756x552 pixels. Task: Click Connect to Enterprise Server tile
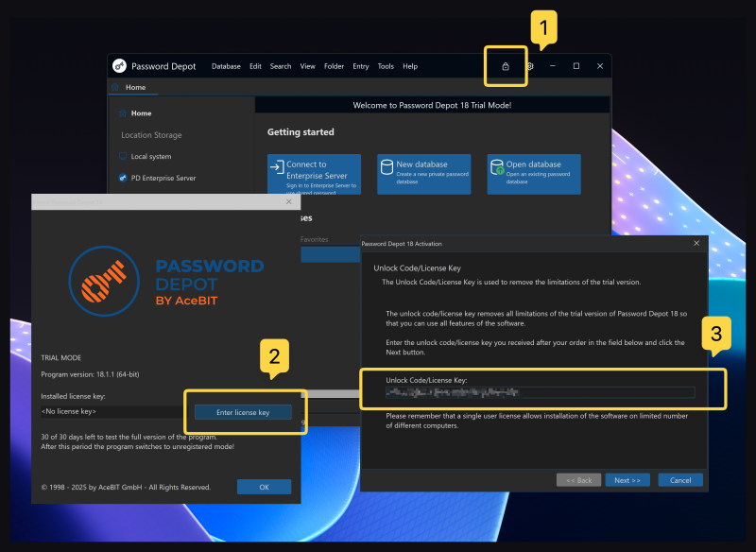point(315,175)
